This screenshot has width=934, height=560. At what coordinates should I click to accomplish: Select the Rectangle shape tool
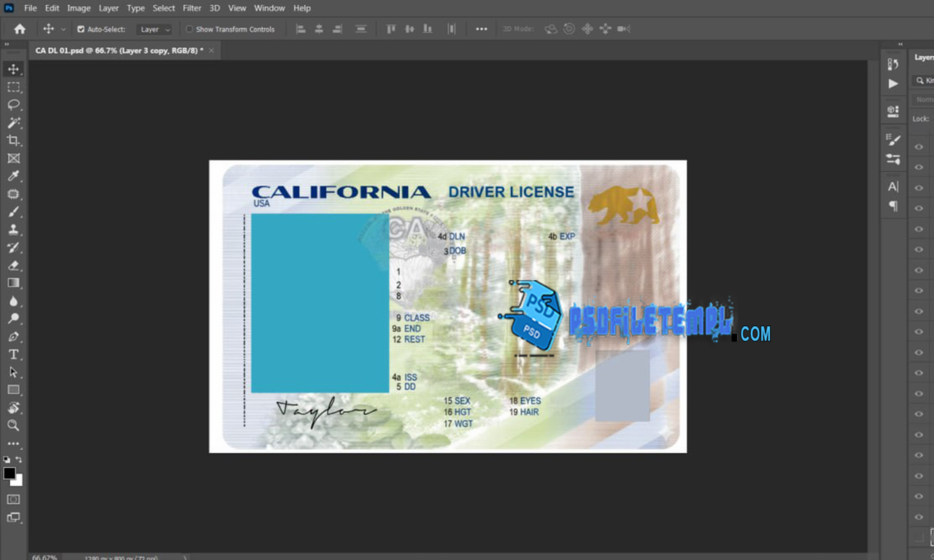pyautogui.click(x=13, y=390)
